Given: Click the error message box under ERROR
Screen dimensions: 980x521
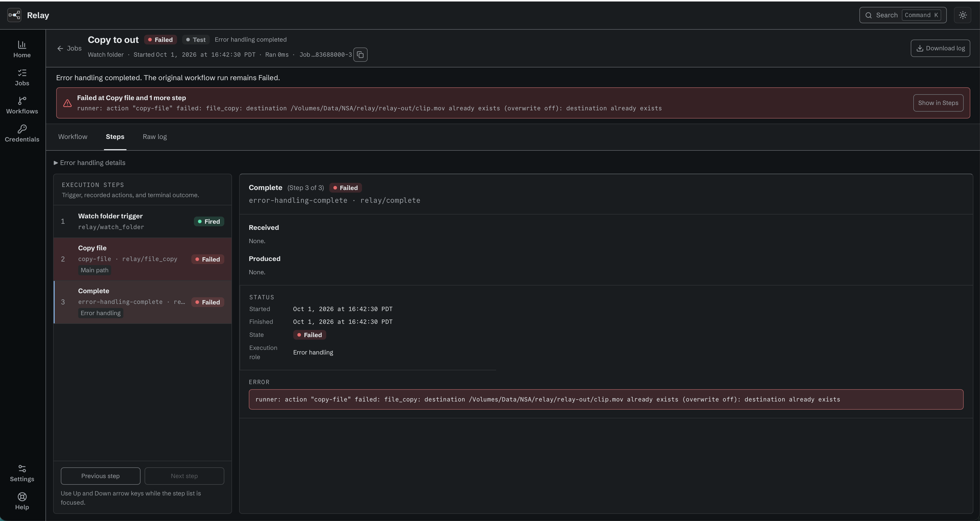Looking at the screenshot, I should click(x=606, y=400).
